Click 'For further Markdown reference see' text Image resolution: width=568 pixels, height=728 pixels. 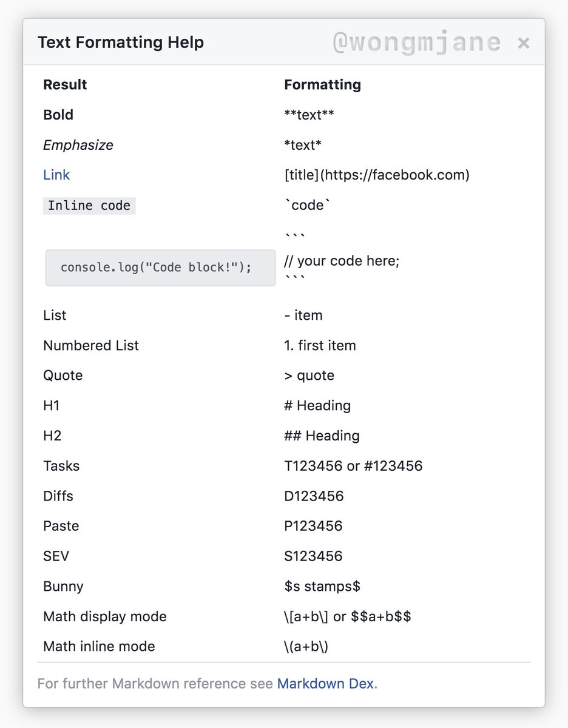coord(155,684)
